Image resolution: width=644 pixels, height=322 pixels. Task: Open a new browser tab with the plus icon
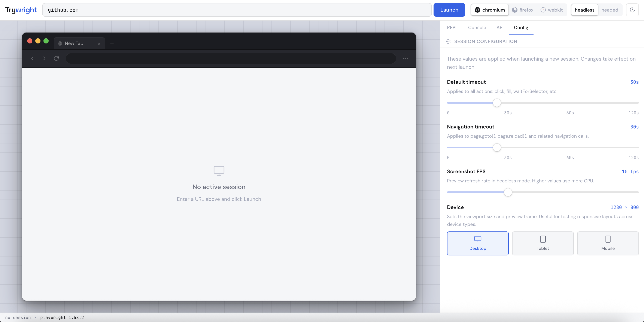click(112, 43)
